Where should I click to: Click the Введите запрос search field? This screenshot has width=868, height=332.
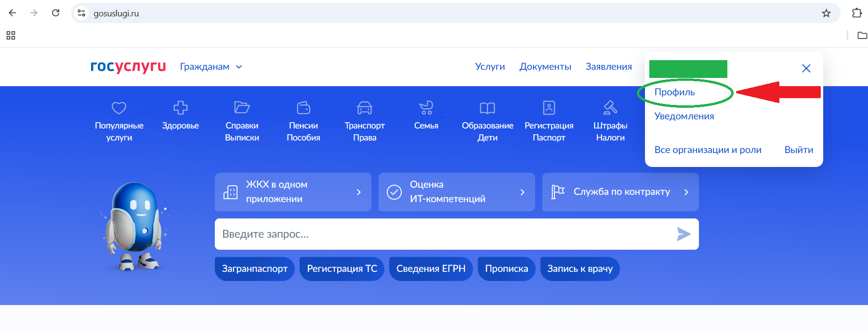point(443,234)
